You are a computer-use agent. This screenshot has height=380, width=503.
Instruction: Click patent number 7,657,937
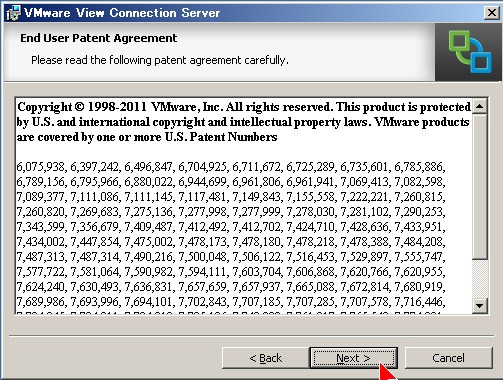pos(258,287)
